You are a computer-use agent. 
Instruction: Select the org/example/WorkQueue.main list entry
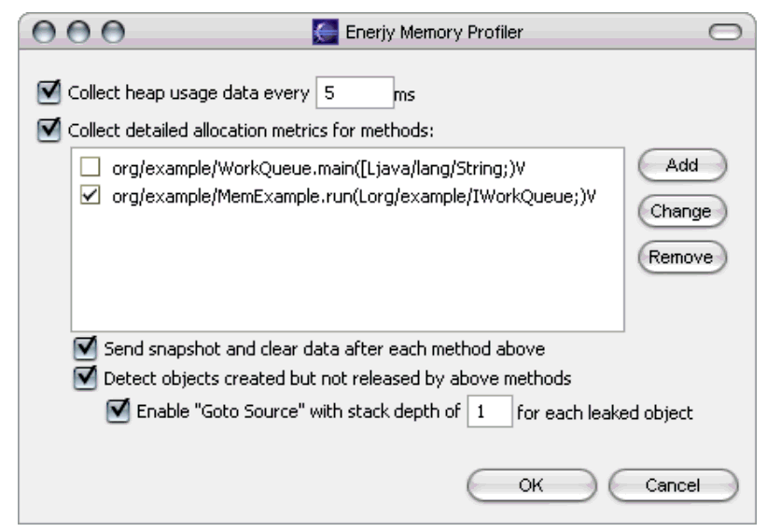point(319,169)
